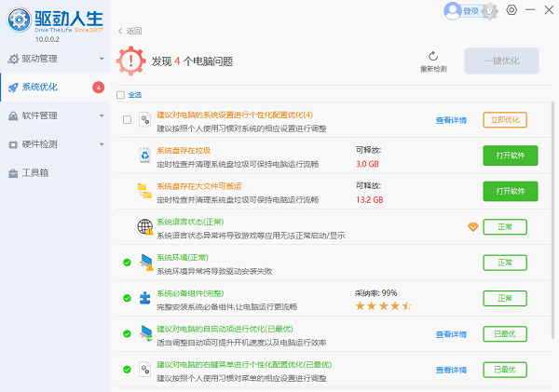Image resolution: width=559 pixels, height=392 pixels.
Task: Open 查看详情 for 右键菜单优化
Action: [451, 370]
